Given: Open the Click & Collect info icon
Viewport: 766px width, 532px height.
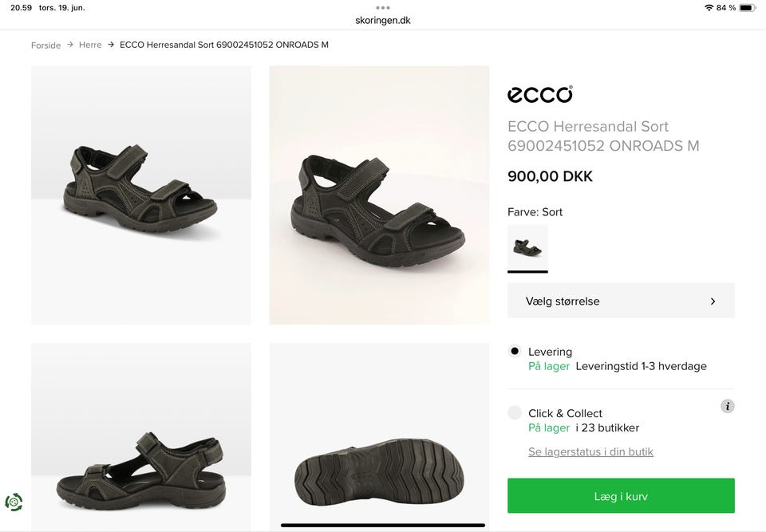Looking at the screenshot, I should (x=727, y=406).
